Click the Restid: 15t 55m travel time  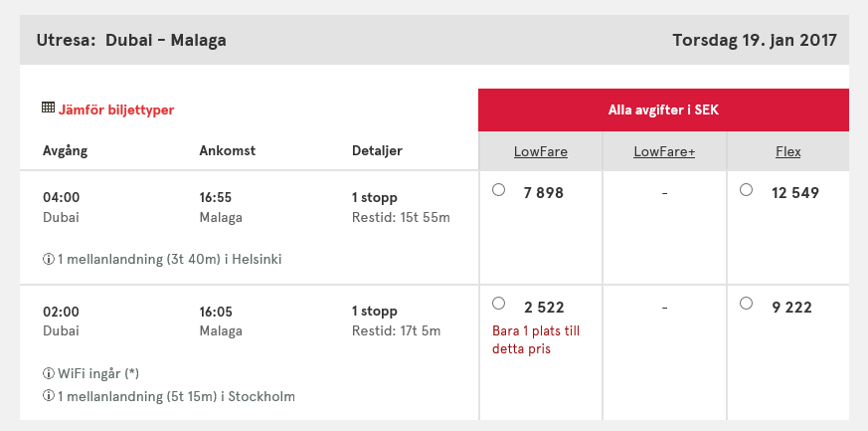click(x=401, y=217)
